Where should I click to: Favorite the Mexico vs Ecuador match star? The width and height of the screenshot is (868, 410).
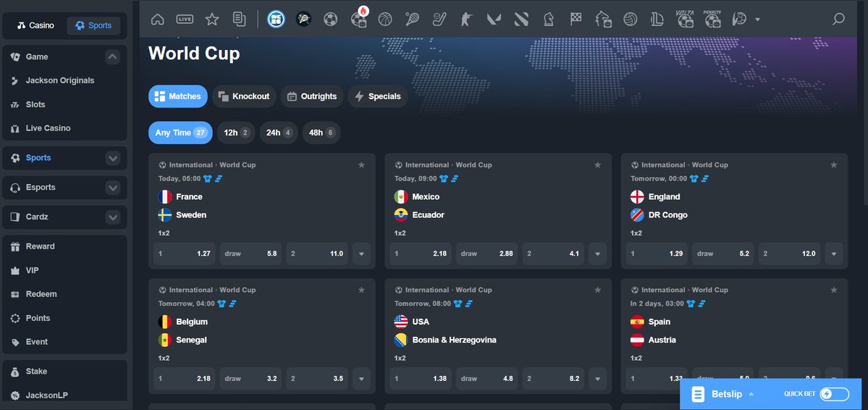tap(598, 165)
